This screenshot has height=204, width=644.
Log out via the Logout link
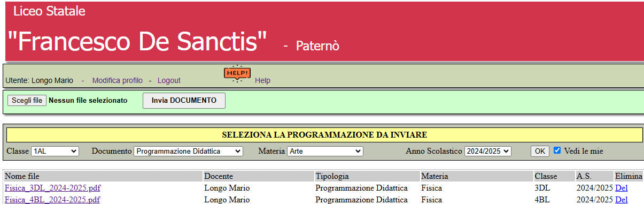point(169,80)
